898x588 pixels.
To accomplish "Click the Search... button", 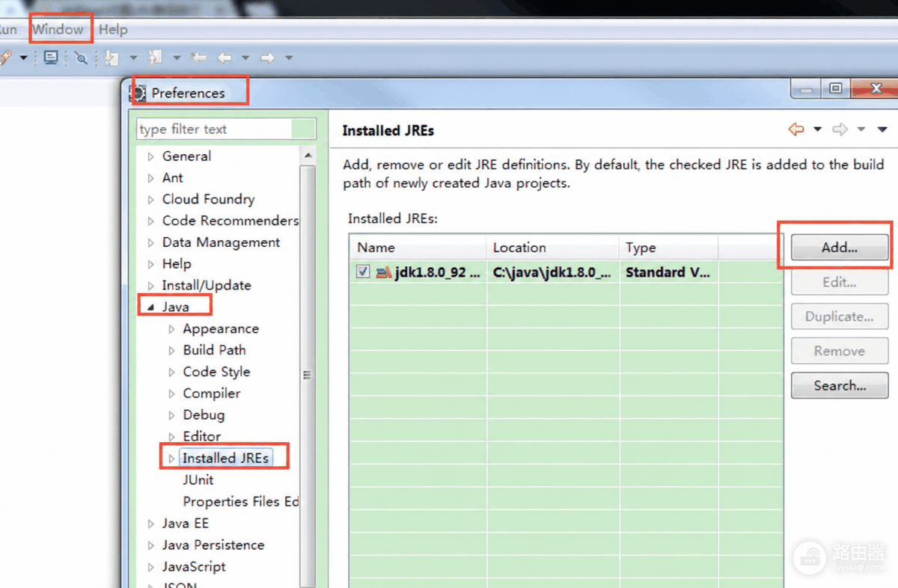I will tap(840, 386).
